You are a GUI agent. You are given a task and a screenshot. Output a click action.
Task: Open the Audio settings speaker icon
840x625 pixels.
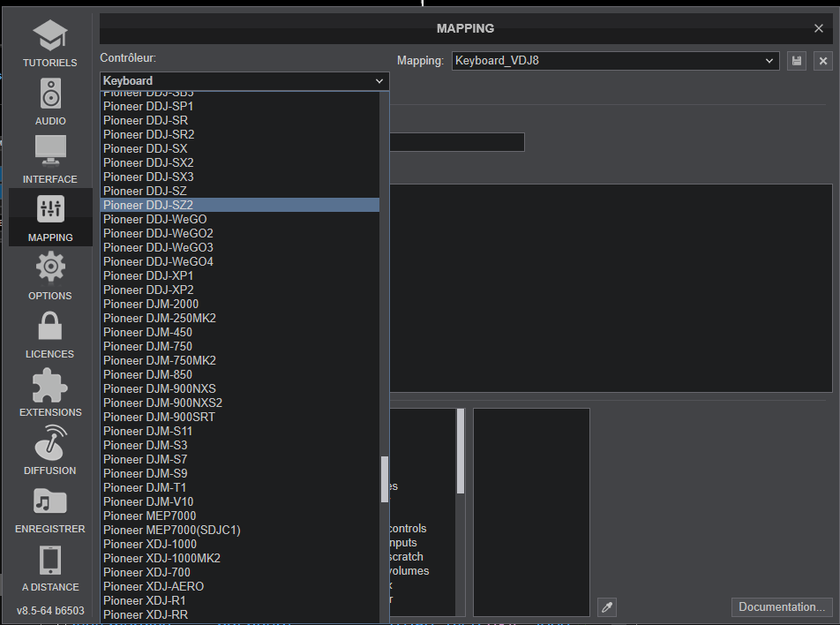pos(51,94)
